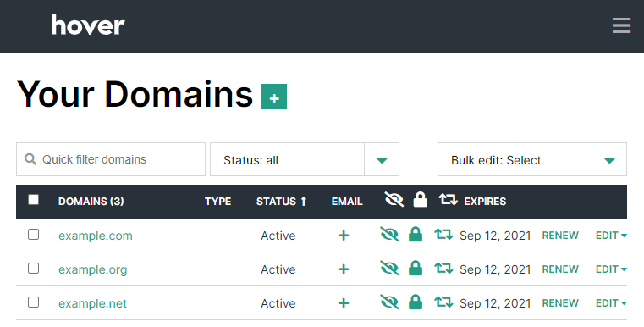Viewport: 644px width, 327px height.
Task: Click the lock icon for example.org
Action: coord(416,269)
